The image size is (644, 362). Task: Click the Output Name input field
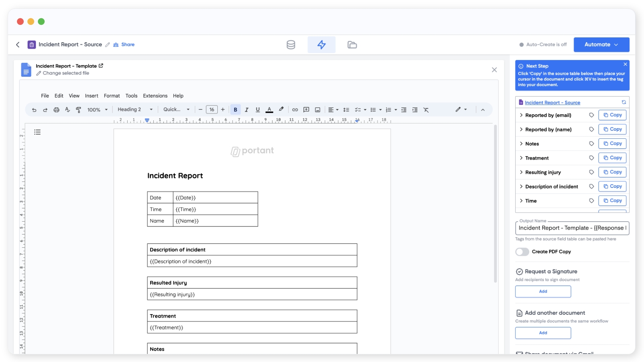pyautogui.click(x=572, y=228)
